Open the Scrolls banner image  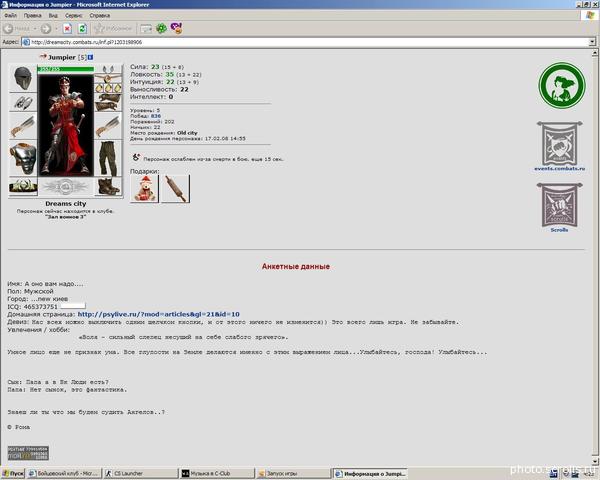pos(559,204)
